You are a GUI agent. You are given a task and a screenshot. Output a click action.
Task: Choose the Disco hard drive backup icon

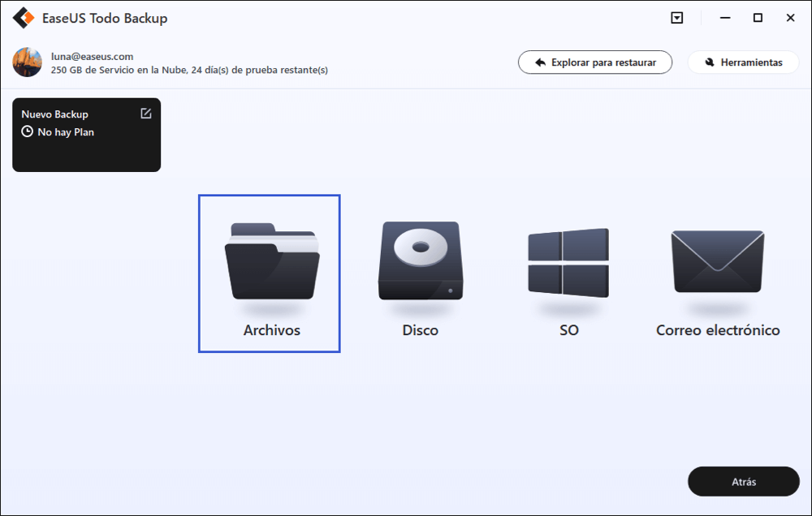421,261
